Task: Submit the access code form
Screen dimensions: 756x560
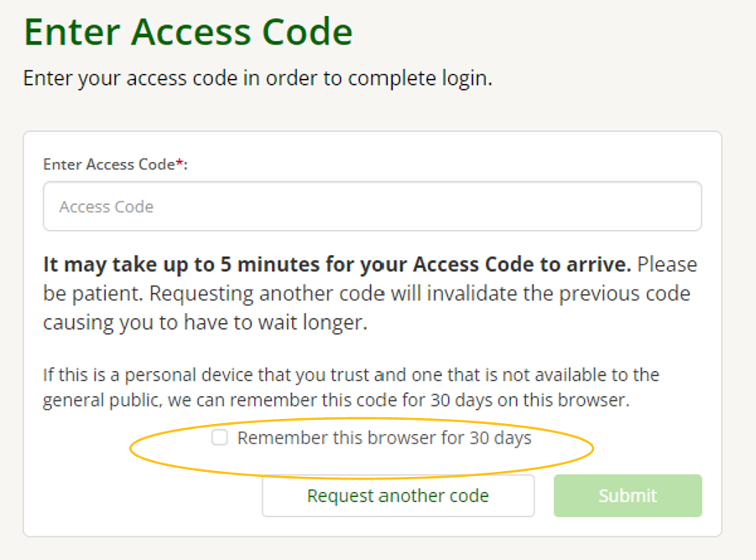Action: 627,496
